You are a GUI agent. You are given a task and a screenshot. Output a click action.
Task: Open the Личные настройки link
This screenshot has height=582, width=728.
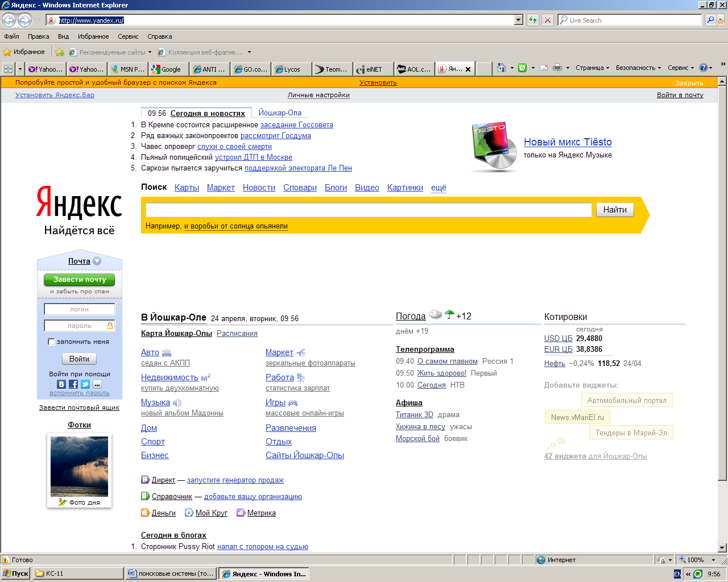318,95
